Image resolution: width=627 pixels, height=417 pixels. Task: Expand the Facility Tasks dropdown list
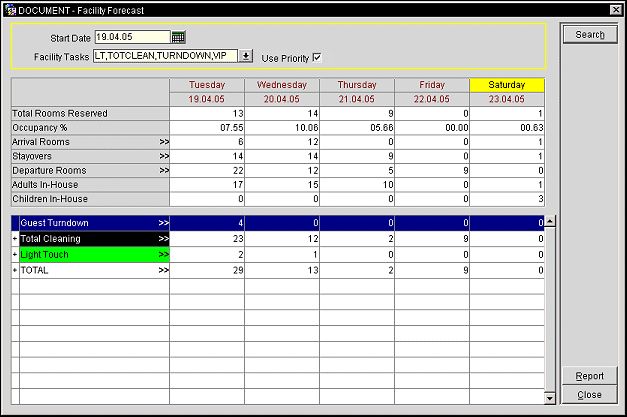[x=246, y=56]
